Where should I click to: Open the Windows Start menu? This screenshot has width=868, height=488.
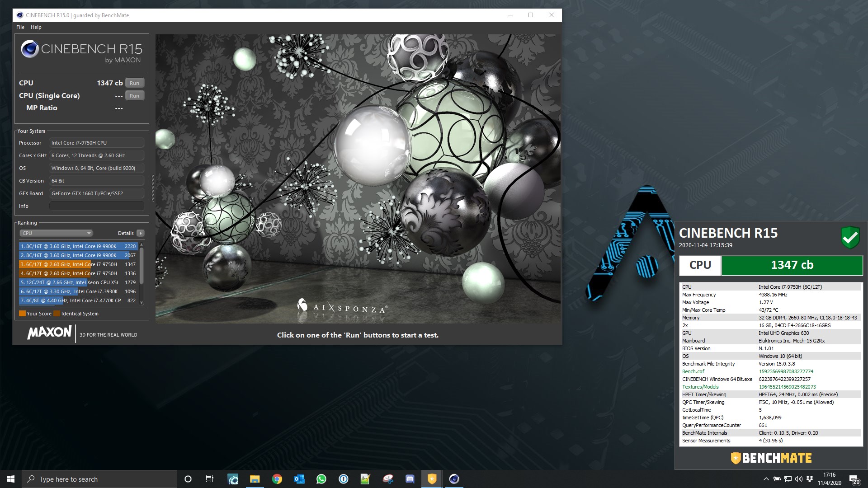(x=11, y=479)
